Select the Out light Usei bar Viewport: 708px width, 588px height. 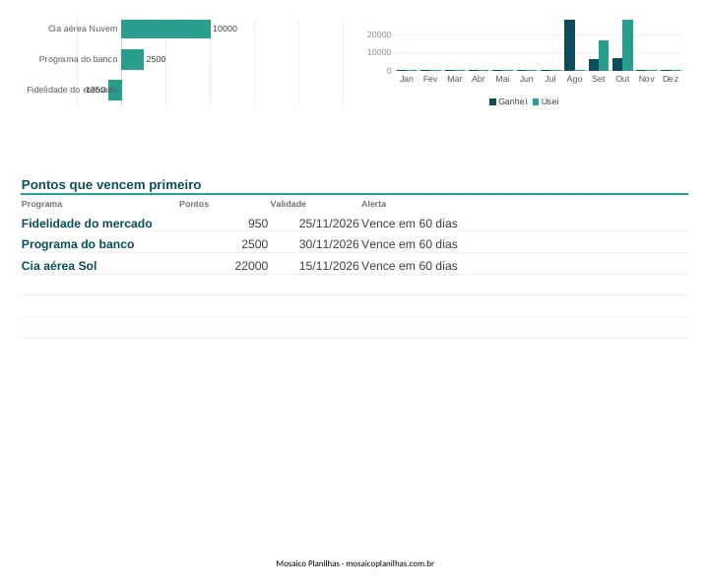pyautogui.click(x=627, y=45)
